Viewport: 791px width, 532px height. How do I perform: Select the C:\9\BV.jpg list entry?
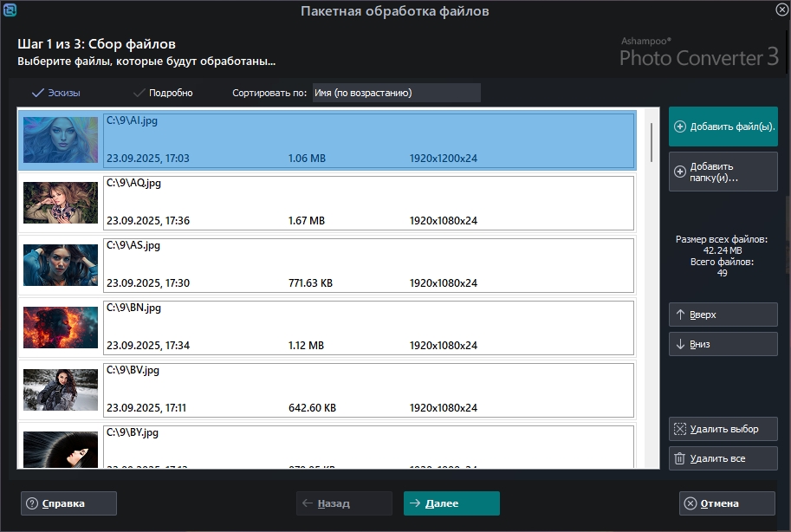[368, 390]
